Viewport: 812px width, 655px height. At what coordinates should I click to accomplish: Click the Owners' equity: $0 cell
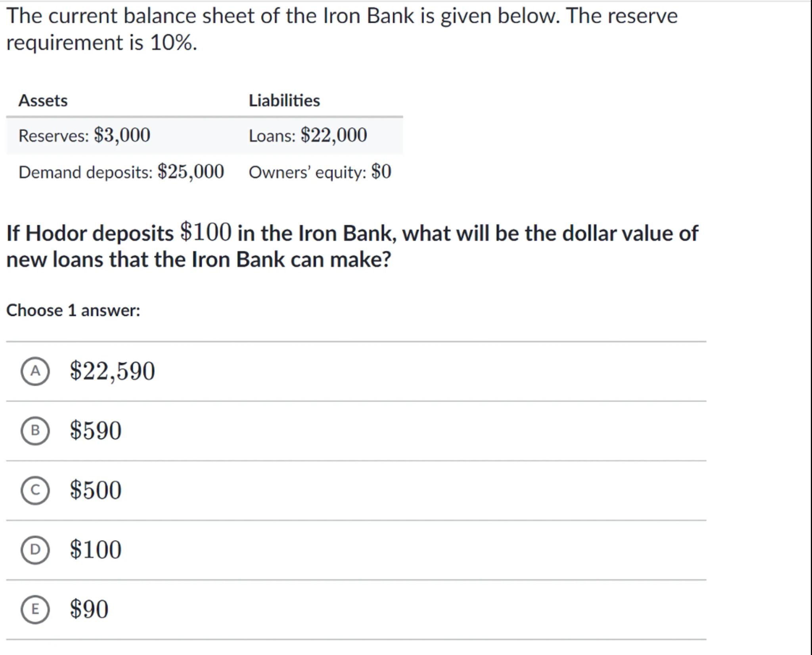[320, 172]
